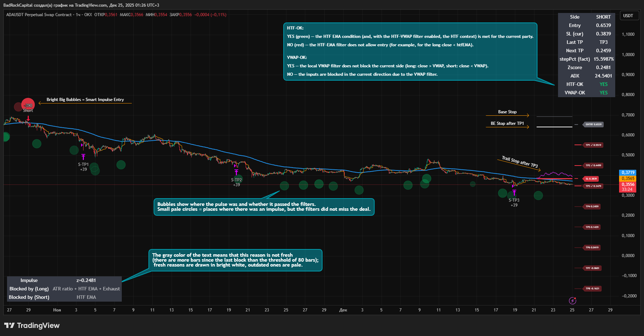Click the HTF-OK explanation callout box
The width and height of the screenshot is (644, 336).
[x=410, y=52]
